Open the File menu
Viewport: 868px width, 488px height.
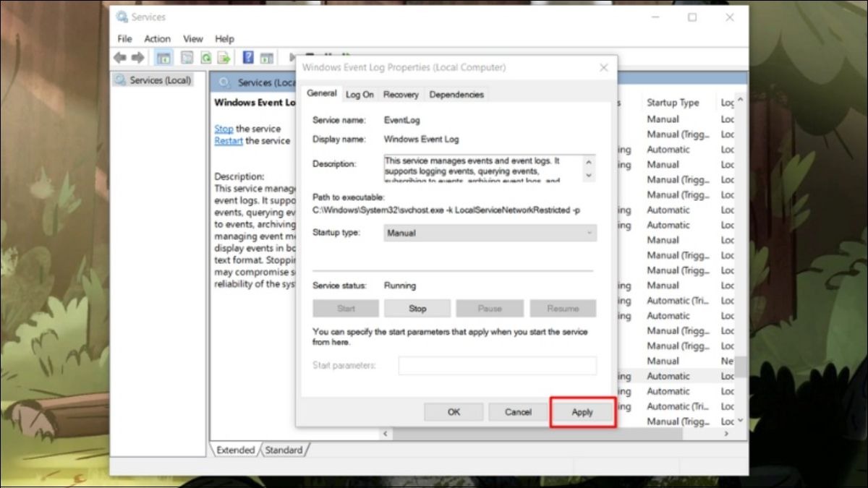(x=124, y=38)
